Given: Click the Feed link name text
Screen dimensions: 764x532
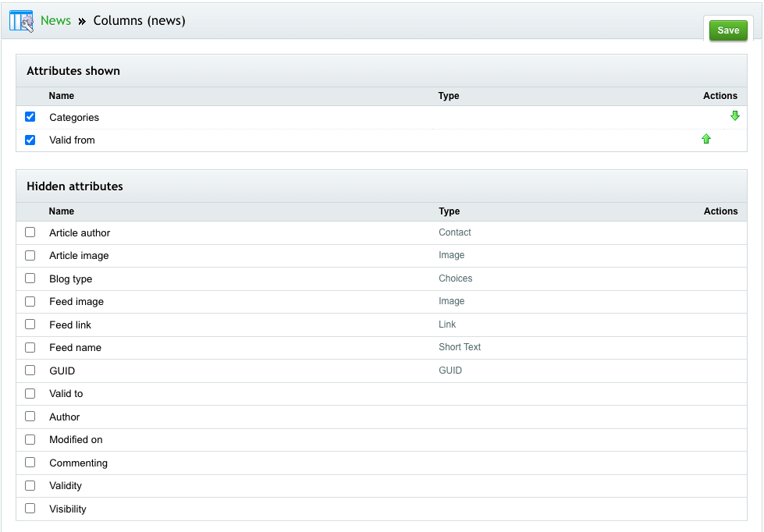Looking at the screenshot, I should [x=70, y=325].
